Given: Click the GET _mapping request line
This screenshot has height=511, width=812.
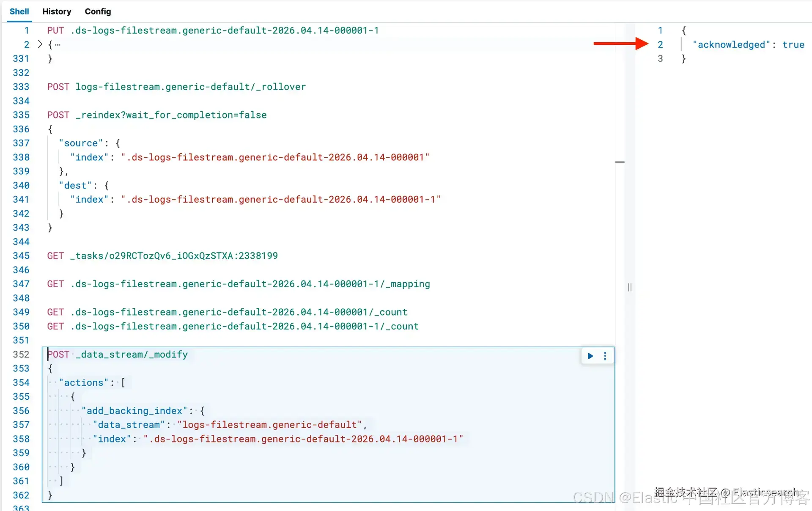Looking at the screenshot, I should pyautogui.click(x=238, y=284).
